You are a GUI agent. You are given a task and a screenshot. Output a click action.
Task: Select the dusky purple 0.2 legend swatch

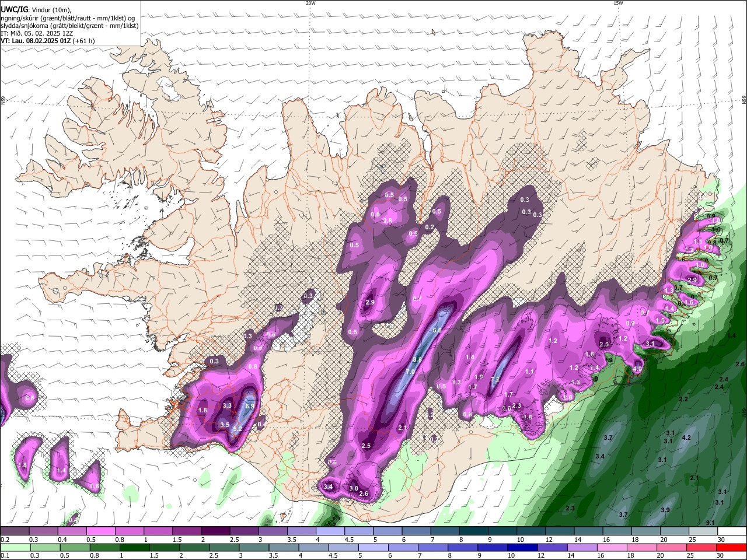point(15,531)
